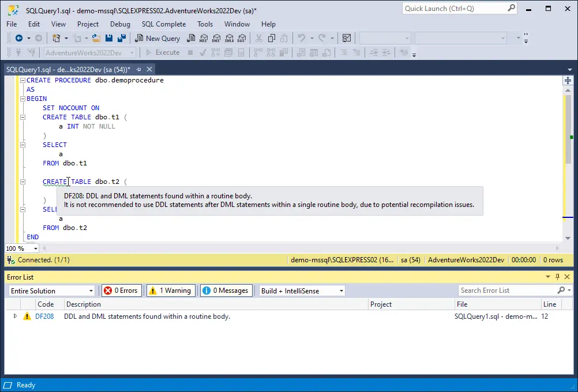Undo the last edit
The height and width of the screenshot is (392, 578).
pos(301,38)
